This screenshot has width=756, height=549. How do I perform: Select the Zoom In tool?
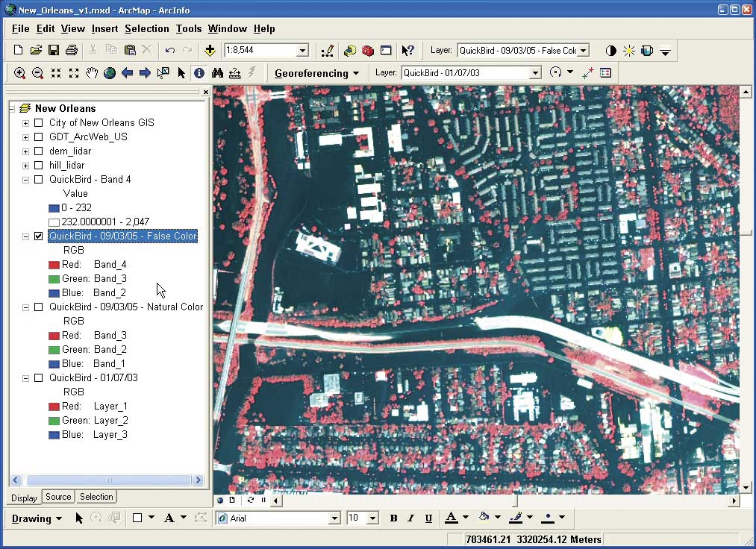pos(19,73)
